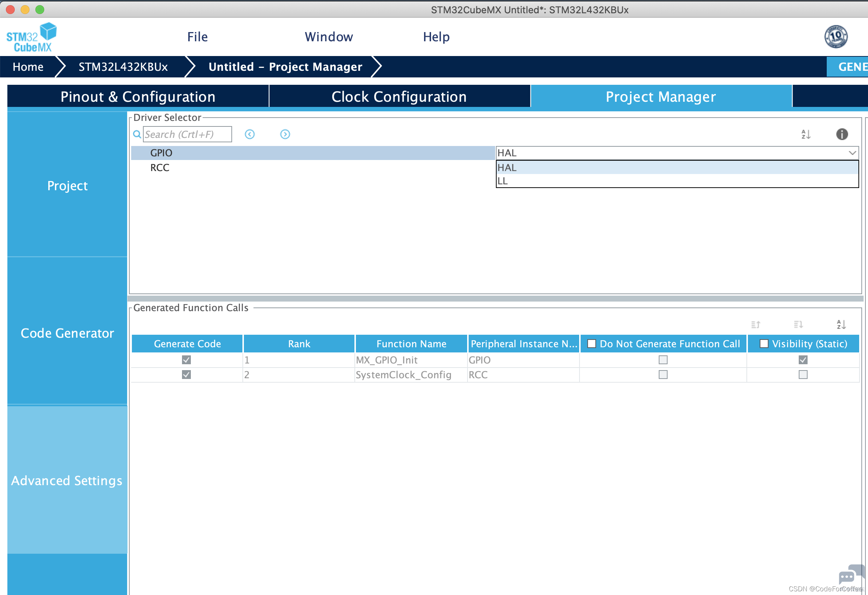Screen dimensions: 868x595
Task: Switch to Pinout & Configuration tab
Action: click(x=138, y=97)
